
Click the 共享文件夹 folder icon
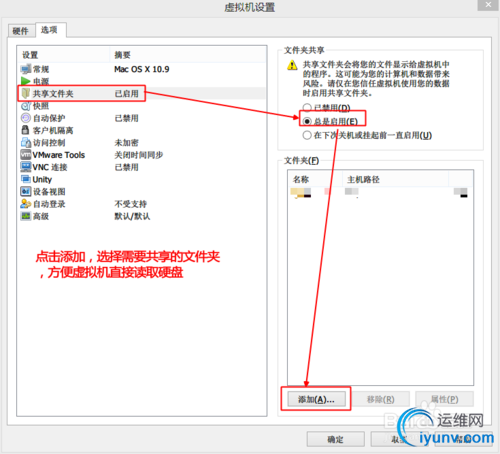(x=26, y=93)
